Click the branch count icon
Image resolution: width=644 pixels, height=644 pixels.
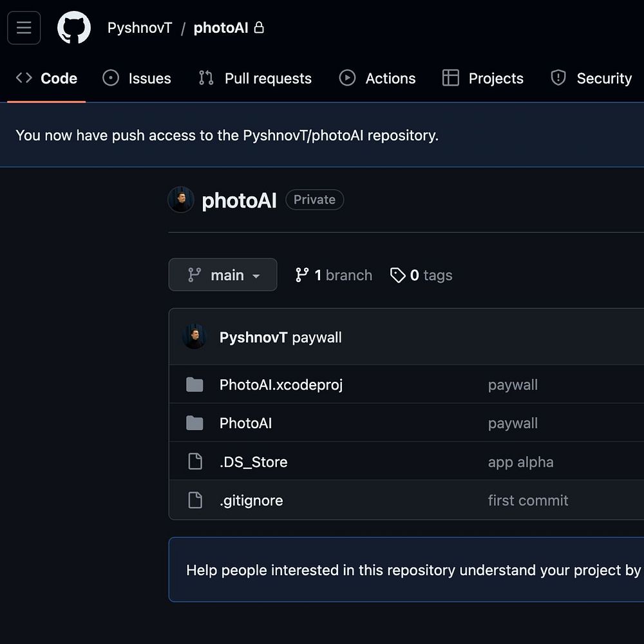pos(302,275)
